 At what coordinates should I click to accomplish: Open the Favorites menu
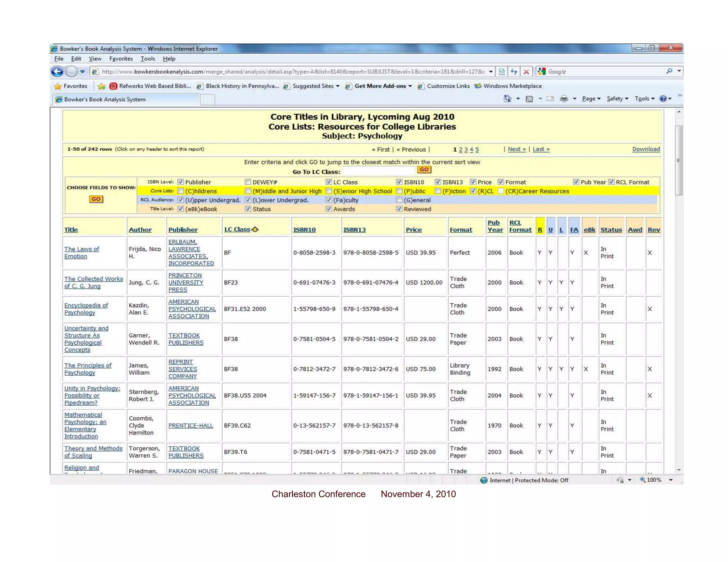[x=121, y=59]
